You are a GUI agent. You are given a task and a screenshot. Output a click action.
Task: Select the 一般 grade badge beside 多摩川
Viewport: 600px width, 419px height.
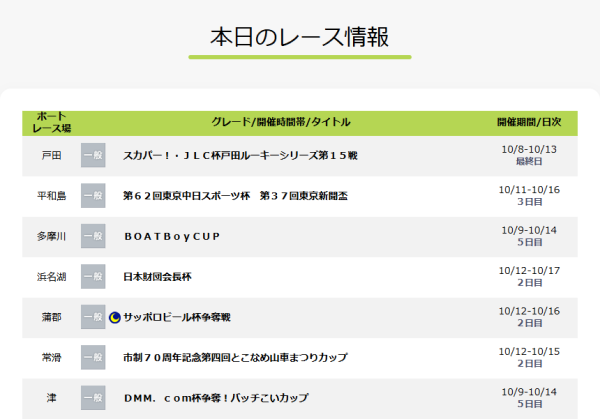point(92,236)
